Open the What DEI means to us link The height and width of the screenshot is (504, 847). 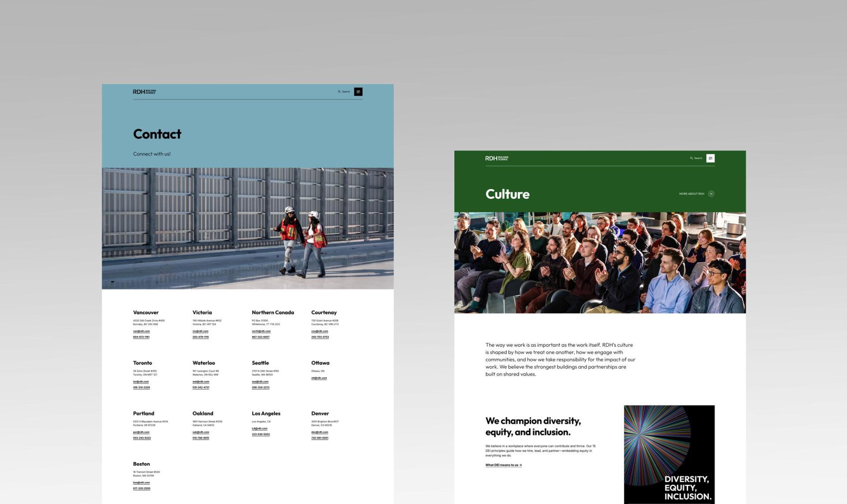click(503, 465)
